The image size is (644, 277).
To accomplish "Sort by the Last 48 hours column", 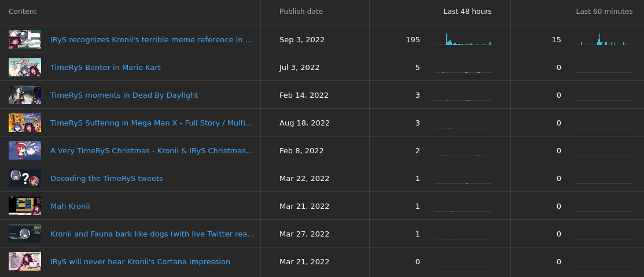I will 468,12.
